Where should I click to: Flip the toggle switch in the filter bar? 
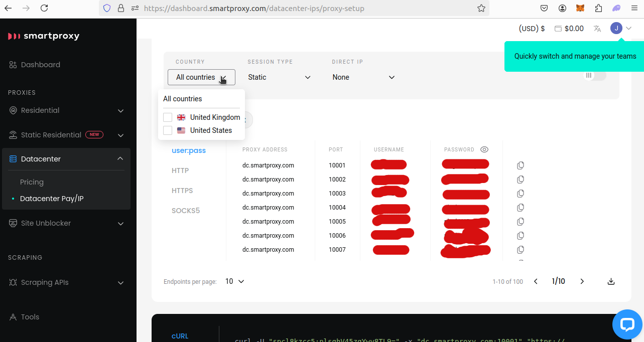click(x=594, y=75)
